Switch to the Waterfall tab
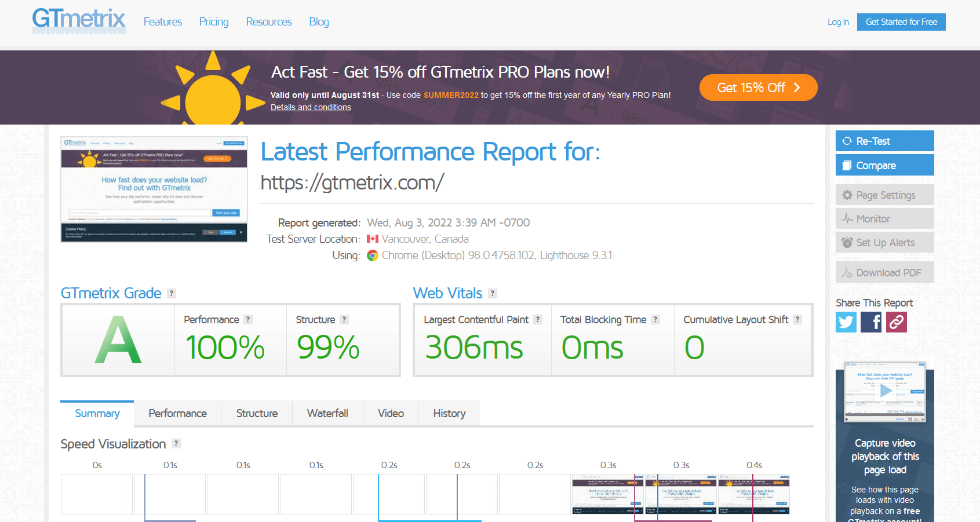 (327, 414)
